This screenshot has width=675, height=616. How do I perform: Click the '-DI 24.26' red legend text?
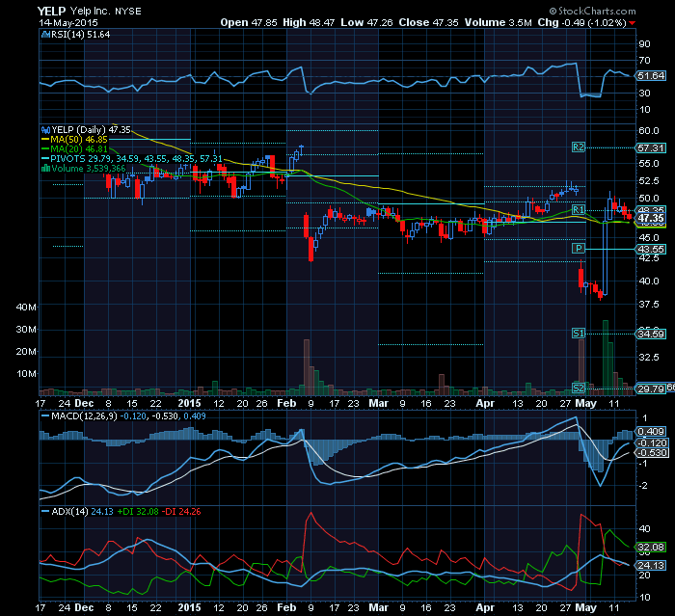181,512
